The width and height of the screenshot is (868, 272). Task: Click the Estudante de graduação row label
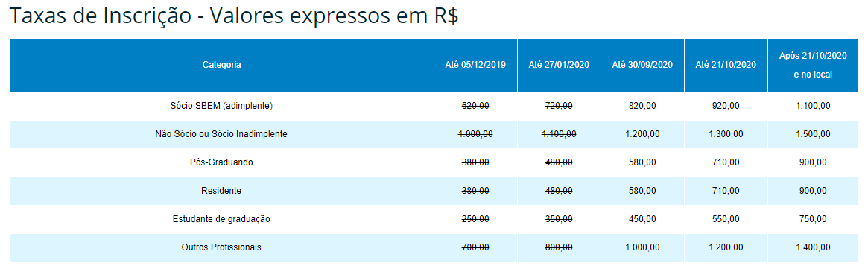click(x=221, y=219)
